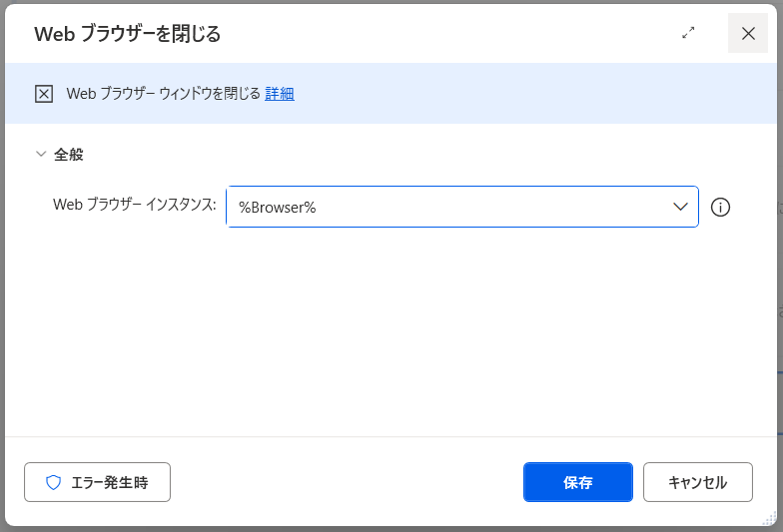Click the Web browser close action icon

click(44, 94)
